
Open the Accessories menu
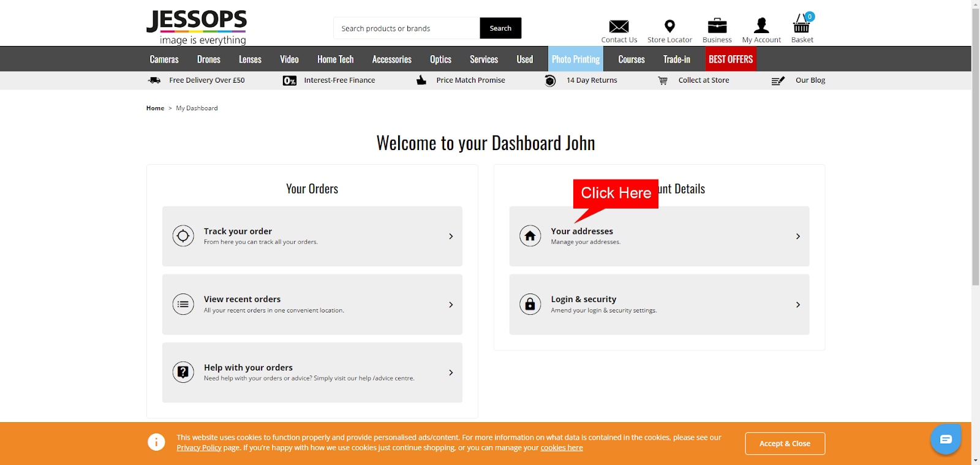tap(392, 59)
